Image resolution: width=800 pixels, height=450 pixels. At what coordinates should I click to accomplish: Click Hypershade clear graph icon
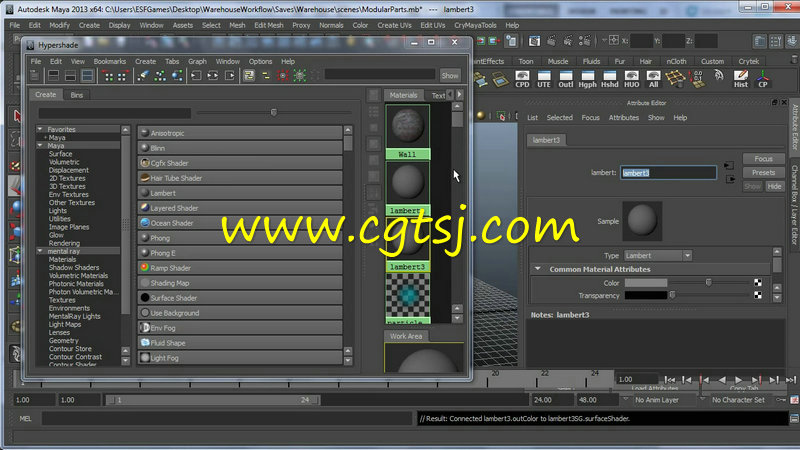point(143,76)
